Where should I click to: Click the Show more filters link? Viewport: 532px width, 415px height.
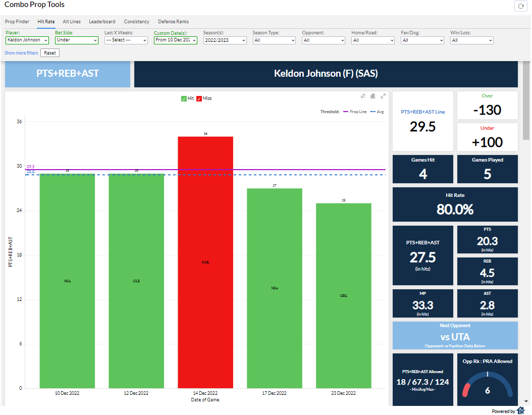tap(21, 53)
